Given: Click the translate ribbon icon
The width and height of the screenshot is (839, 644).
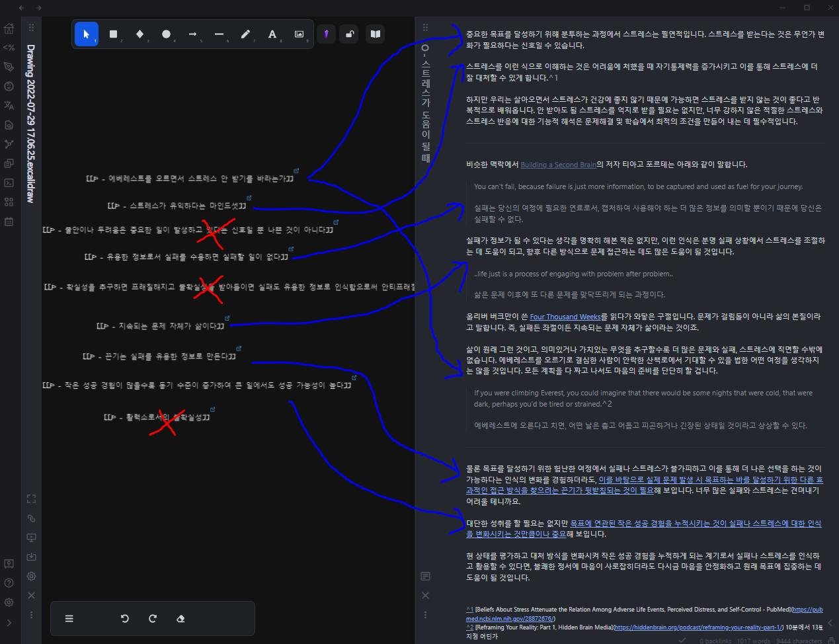Looking at the screenshot, I should click(9, 105).
